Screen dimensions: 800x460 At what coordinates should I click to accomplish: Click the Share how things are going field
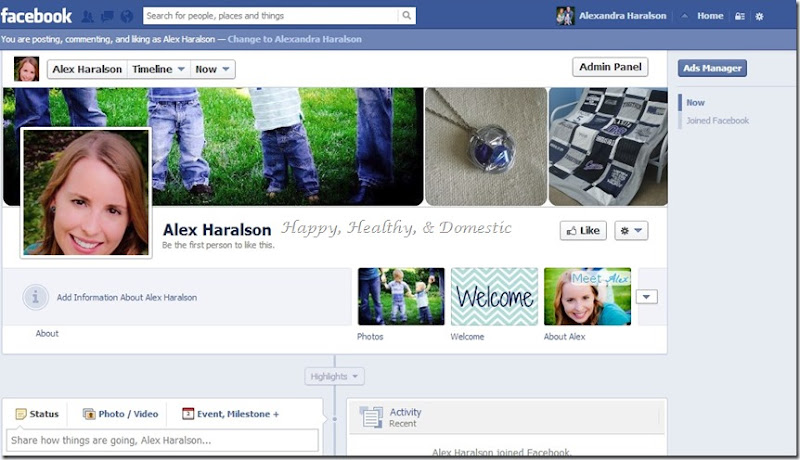coord(162,440)
